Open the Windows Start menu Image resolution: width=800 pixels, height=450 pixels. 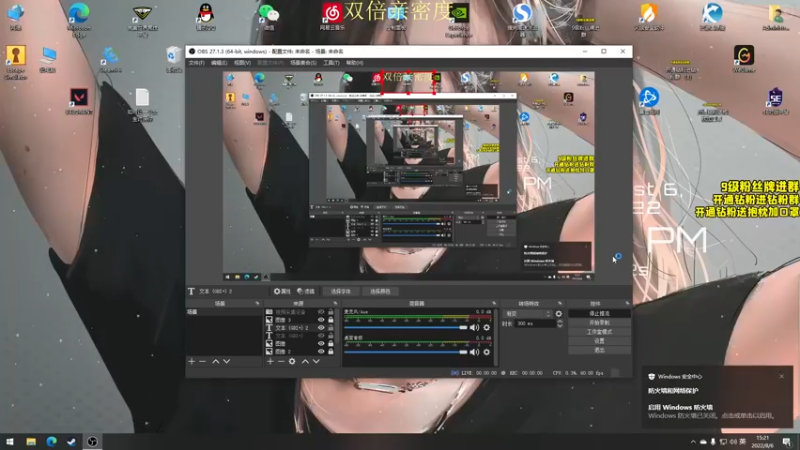point(10,442)
